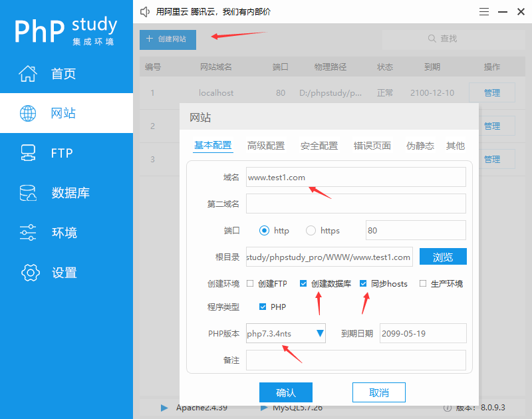Click the 浏览 button to browse root directory
The image size is (532, 419).
(x=443, y=257)
